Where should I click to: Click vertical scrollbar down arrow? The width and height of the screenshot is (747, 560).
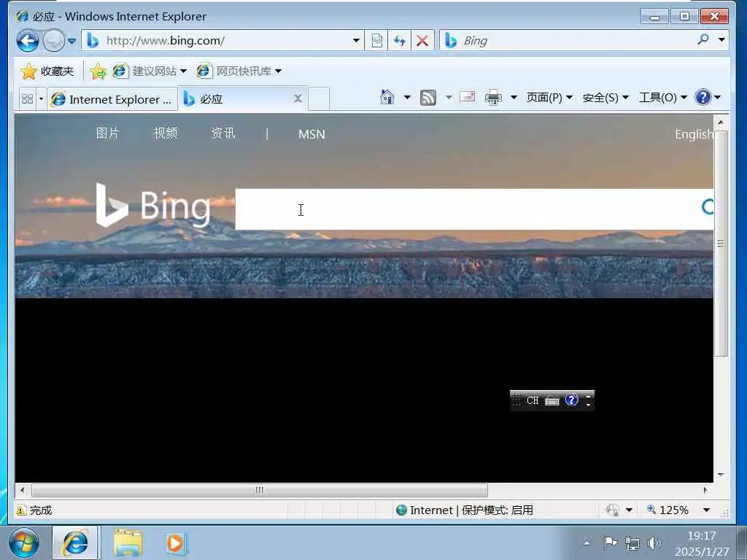721,475
